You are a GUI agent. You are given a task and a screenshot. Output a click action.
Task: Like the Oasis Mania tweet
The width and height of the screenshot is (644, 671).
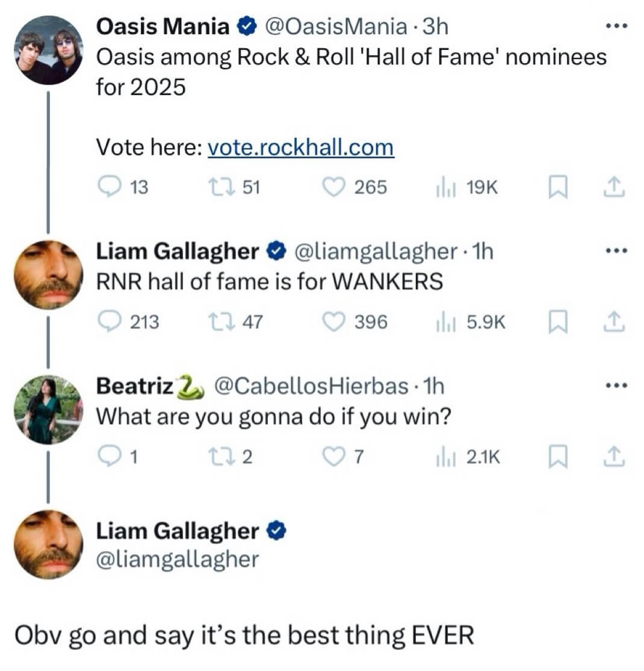(333, 188)
